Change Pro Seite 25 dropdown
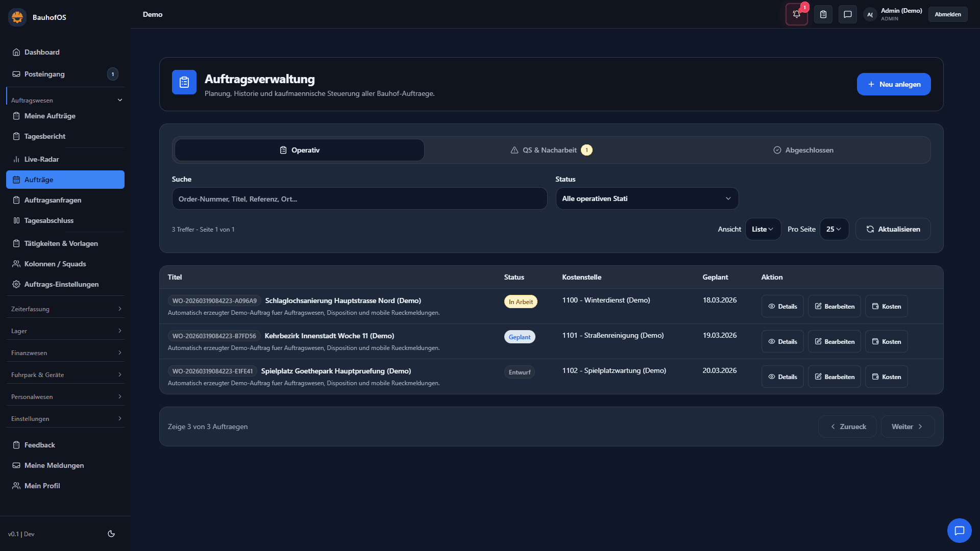The height and width of the screenshot is (551, 980). (834, 229)
